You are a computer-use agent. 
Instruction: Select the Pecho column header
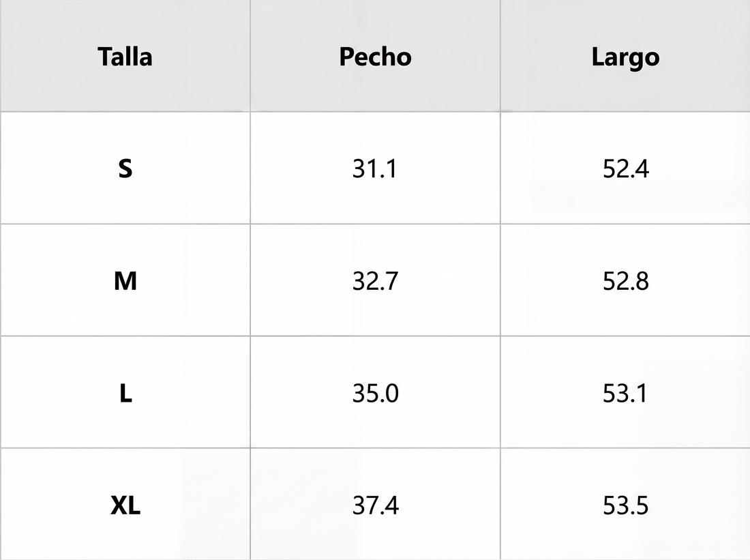pyautogui.click(x=375, y=57)
